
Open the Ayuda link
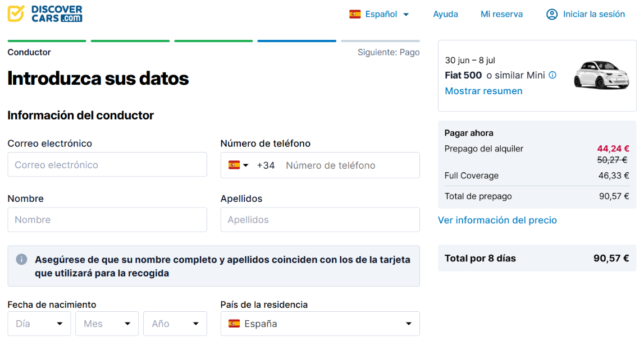(x=445, y=15)
